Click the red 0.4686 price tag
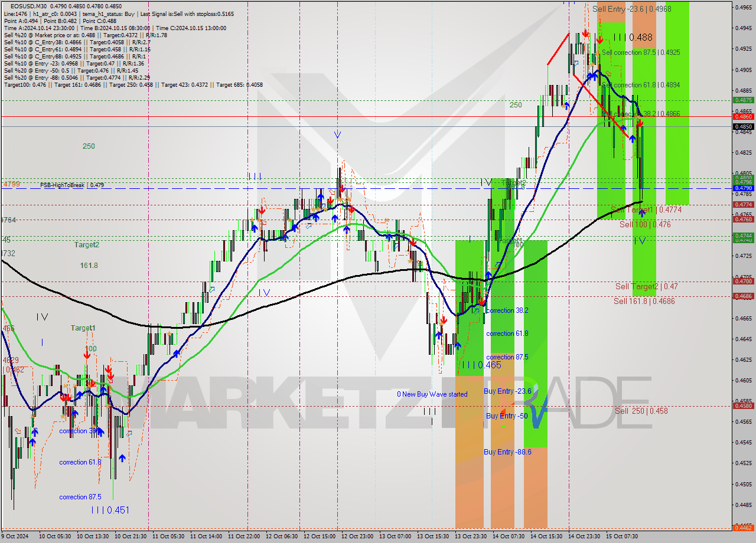Image resolution: width=756 pixels, height=543 pixels. [x=743, y=296]
